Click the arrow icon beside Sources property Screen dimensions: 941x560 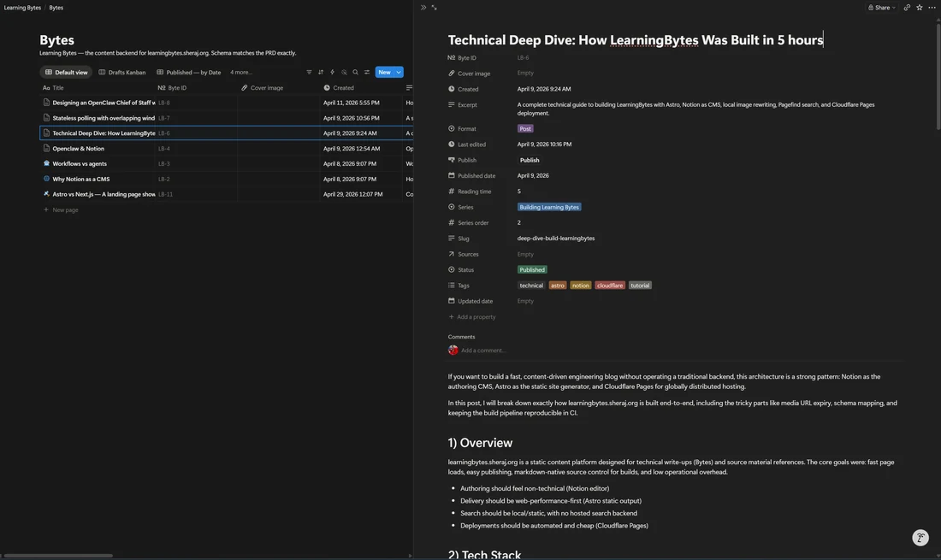tap(452, 254)
